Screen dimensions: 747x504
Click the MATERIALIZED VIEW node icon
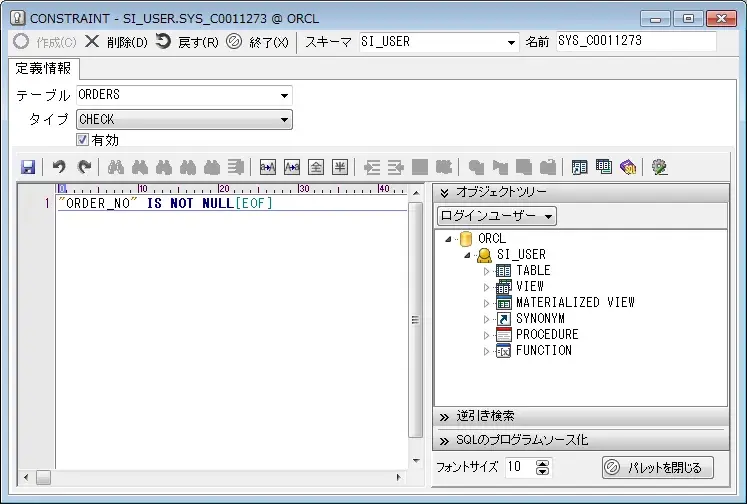pyautogui.click(x=504, y=302)
